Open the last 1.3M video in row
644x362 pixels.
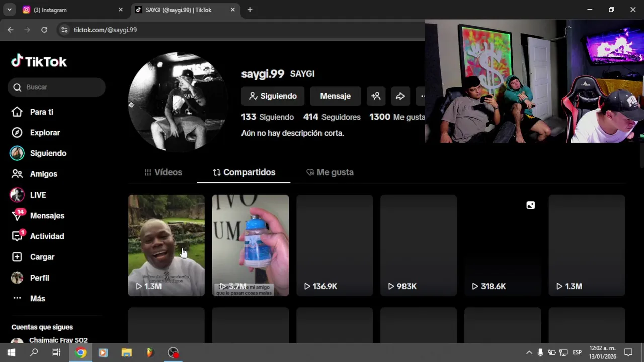587,245
